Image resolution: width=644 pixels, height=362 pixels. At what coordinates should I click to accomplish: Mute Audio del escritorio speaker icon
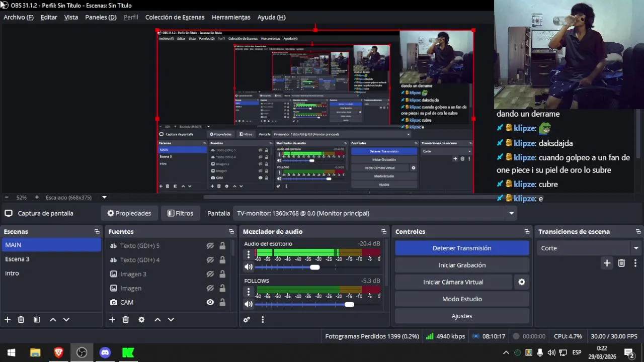tap(248, 267)
